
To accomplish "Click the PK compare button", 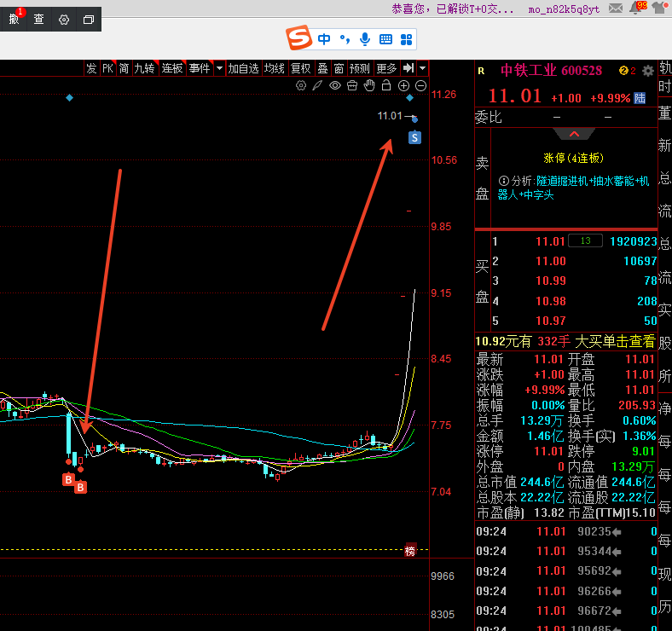I will 108,68.
